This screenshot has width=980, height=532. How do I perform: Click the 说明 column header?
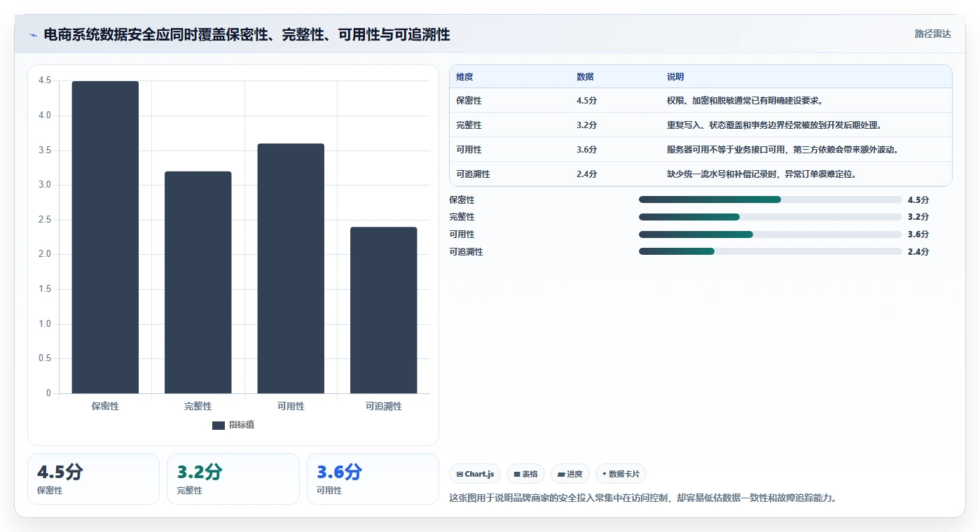pyautogui.click(x=675, y=77)
